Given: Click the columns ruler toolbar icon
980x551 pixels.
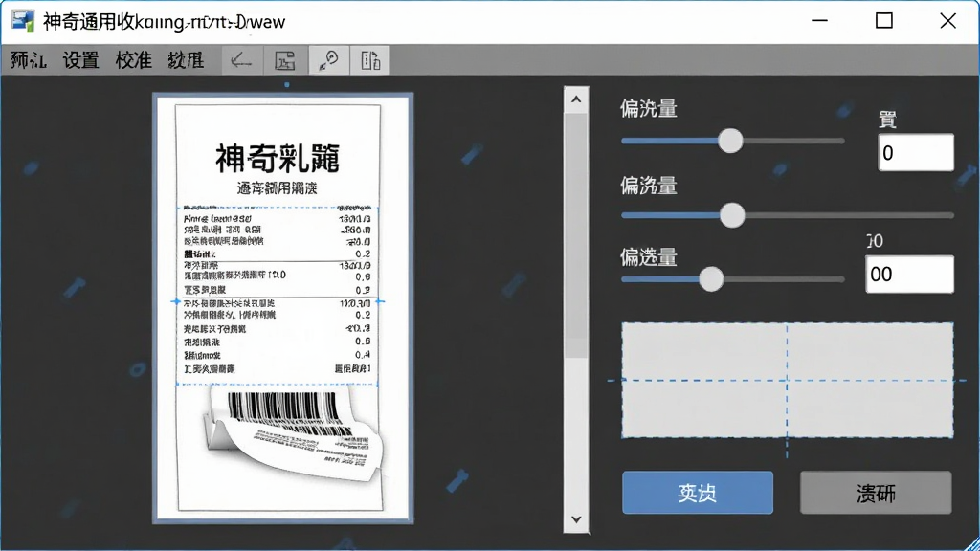Looking at the screenshot, I should point(370,60).
